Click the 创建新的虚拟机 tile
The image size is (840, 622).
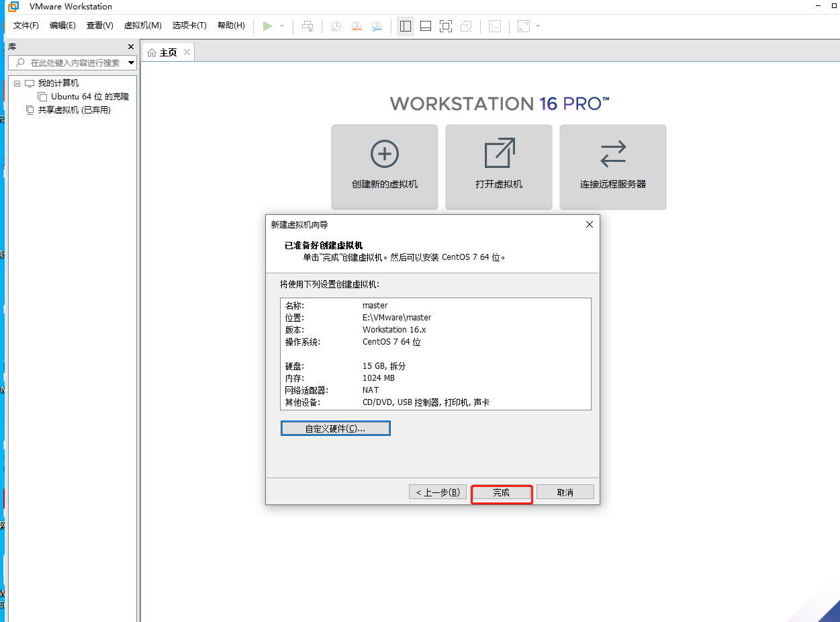click(385, 167)
